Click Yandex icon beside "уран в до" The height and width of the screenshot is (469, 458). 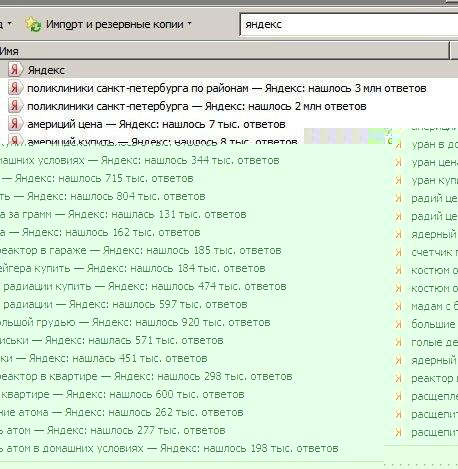tap(399, 144)
